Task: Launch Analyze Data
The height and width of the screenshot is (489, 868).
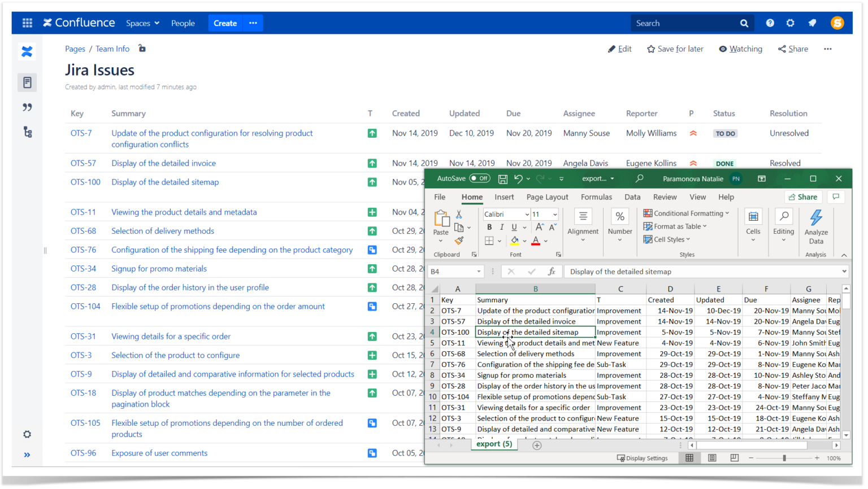Action: tap(816, 226)
